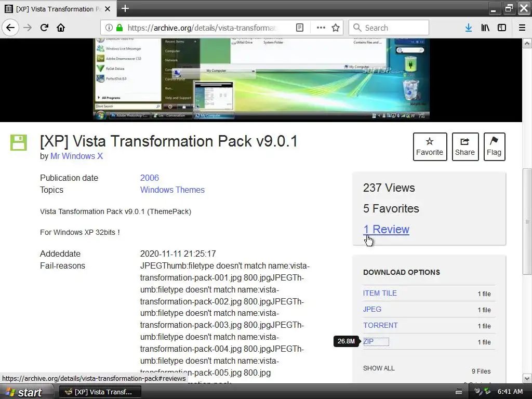The height and width of the screenshot is (399, 532).
Task: Focus the browser Search box
Action: pyautogui.click(x=389, y=28)
